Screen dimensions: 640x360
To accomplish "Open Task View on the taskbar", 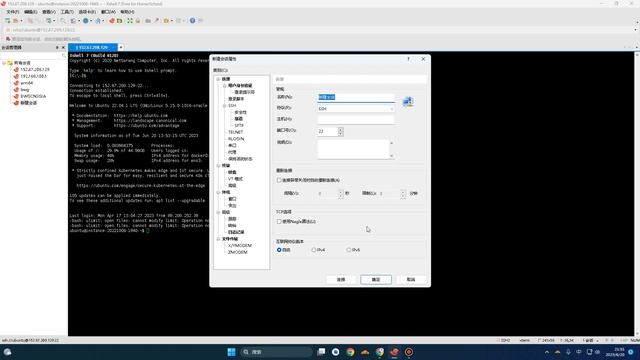I will [x=321, y=352].
